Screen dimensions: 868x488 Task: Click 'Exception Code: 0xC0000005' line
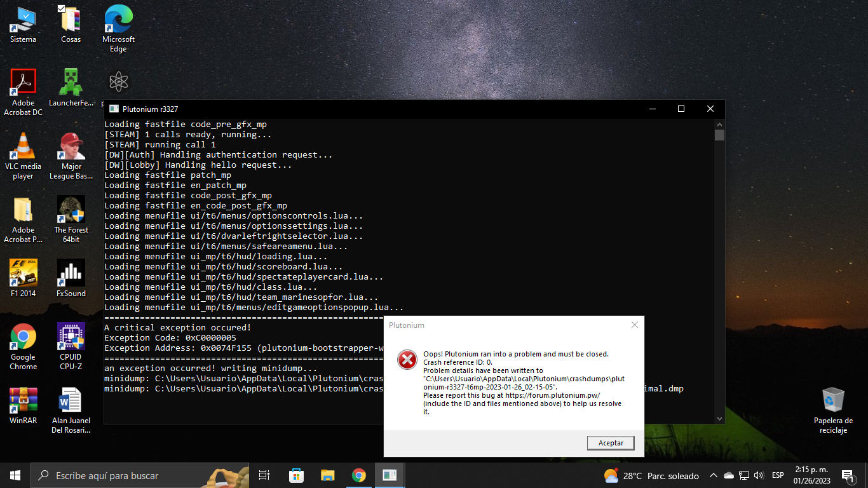click(170, 337)
